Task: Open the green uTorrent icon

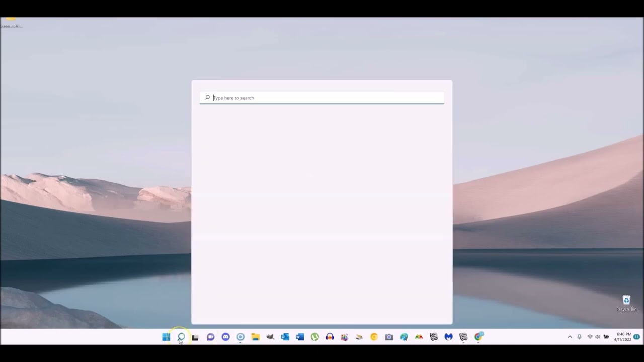Action: point(314,337)
